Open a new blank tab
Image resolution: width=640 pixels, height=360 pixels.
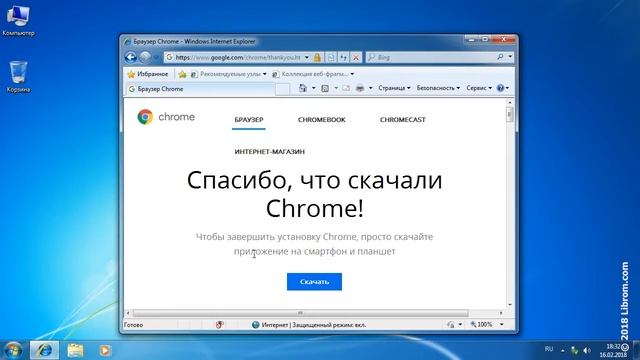[x=282, y=89]
